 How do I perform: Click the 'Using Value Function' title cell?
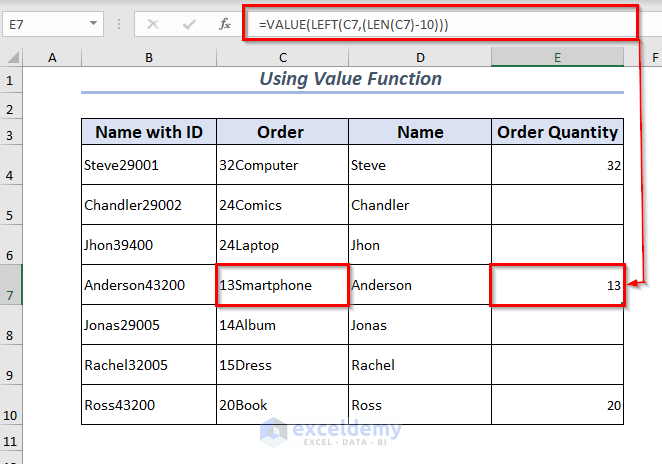click(x=352, y=79)
